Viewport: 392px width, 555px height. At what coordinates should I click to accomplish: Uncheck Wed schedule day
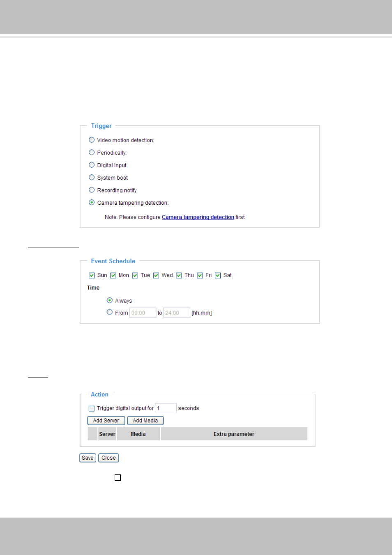click(156, 275)
